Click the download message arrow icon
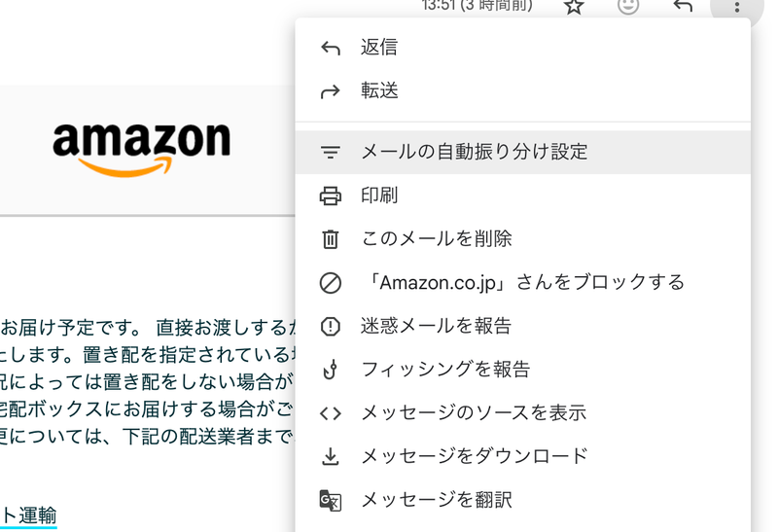Screen dimensions: 778x532 [331, 456]
